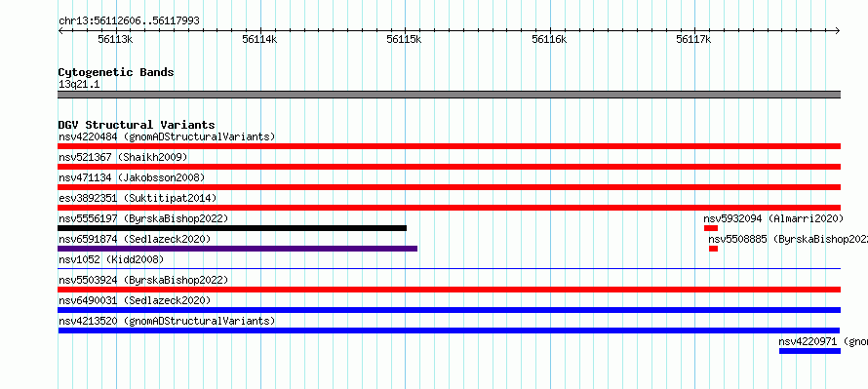Open the nsv5503924 (ByrskaBishop2022) label

[x=143, y=280]
